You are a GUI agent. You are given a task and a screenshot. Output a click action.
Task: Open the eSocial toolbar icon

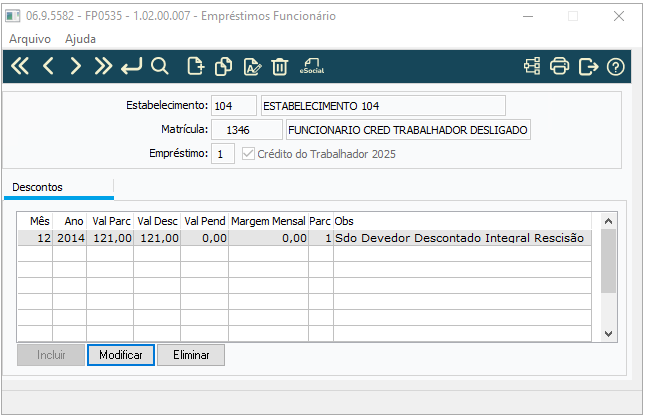point(312,66)
